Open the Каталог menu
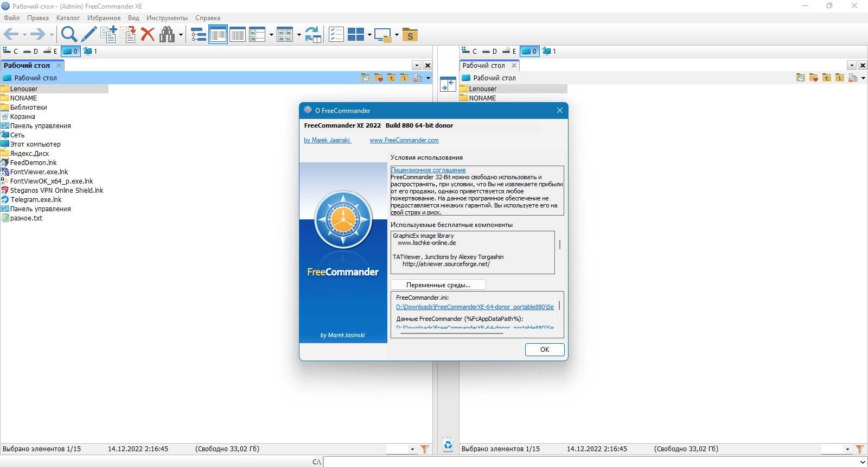This screenshot has width=868, height=467. click(68, 18)
